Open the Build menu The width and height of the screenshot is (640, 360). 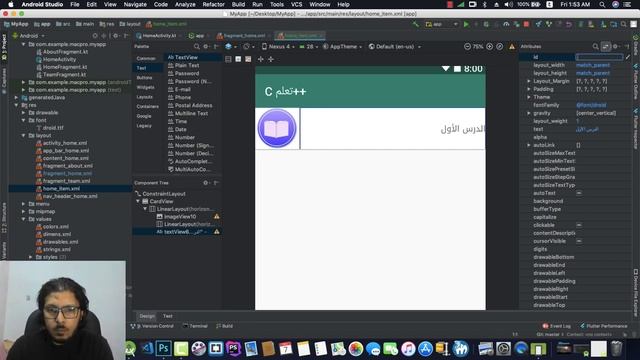coord(238,4)
